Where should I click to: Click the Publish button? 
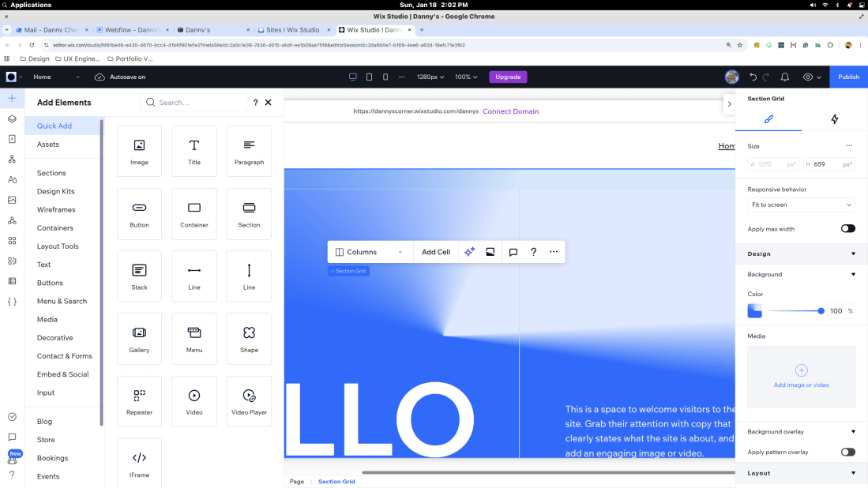[848, 77]
